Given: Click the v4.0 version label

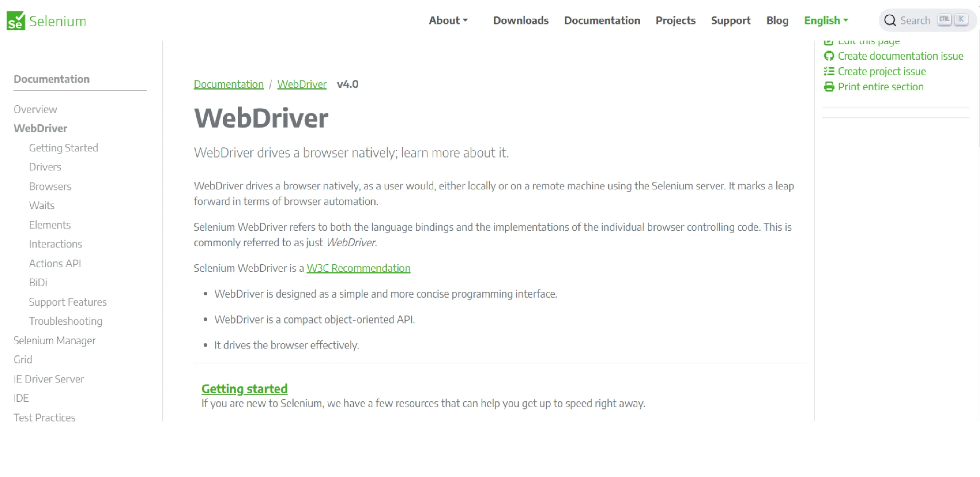Looking at the screenshot, I should (347, 84).
